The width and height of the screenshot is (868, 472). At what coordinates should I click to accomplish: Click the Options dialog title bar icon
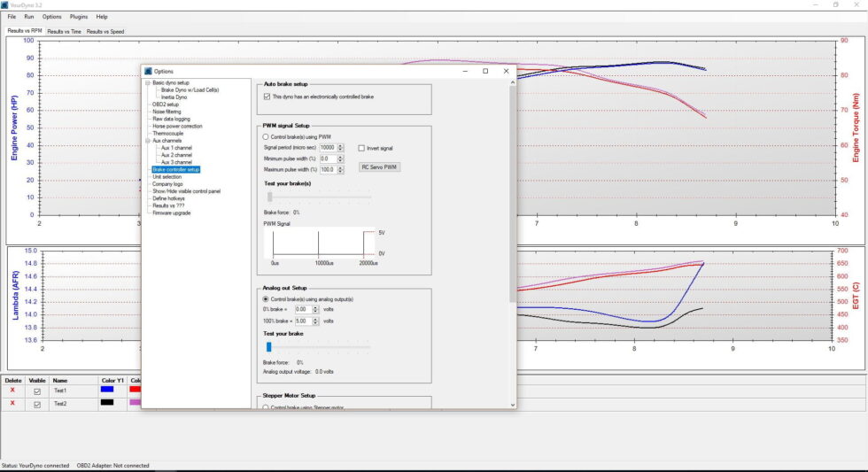pos(149,71)
